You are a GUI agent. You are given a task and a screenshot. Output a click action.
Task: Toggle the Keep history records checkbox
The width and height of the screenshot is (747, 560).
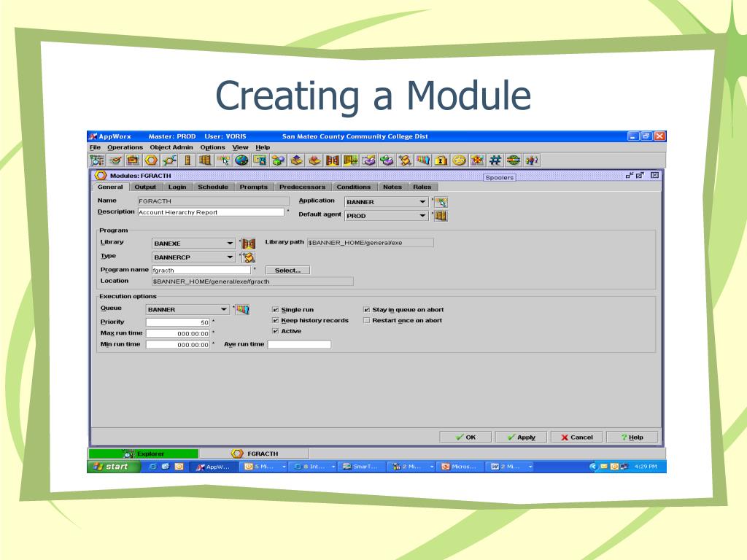(x=275, y=321)
